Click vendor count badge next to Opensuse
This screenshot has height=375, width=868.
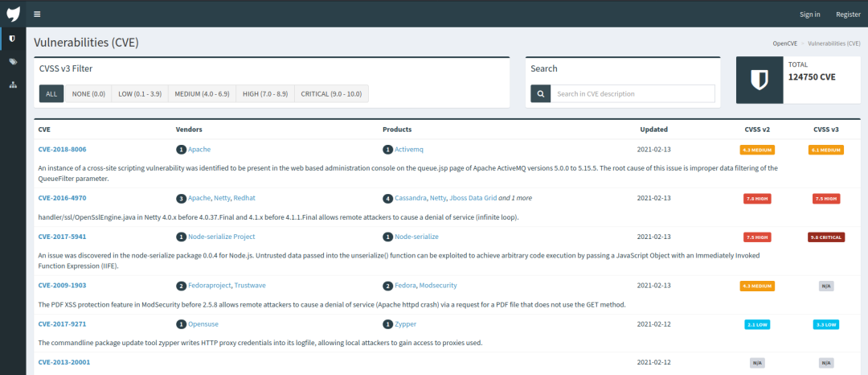(181, 324)
